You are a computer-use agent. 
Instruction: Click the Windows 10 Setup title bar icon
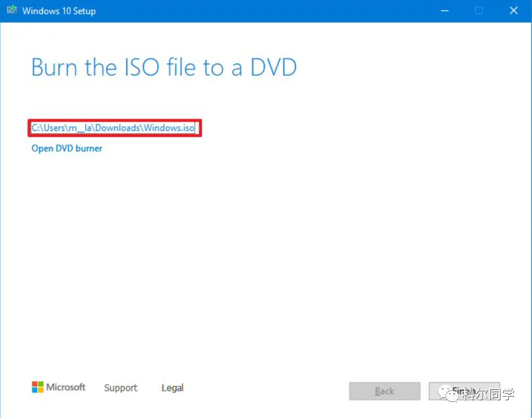click(12, 10)
